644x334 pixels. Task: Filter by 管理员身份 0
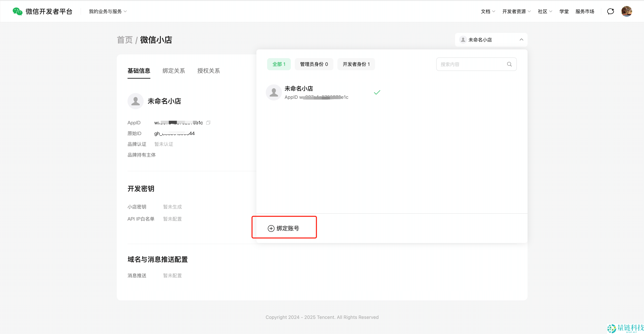tap(314, 64)
